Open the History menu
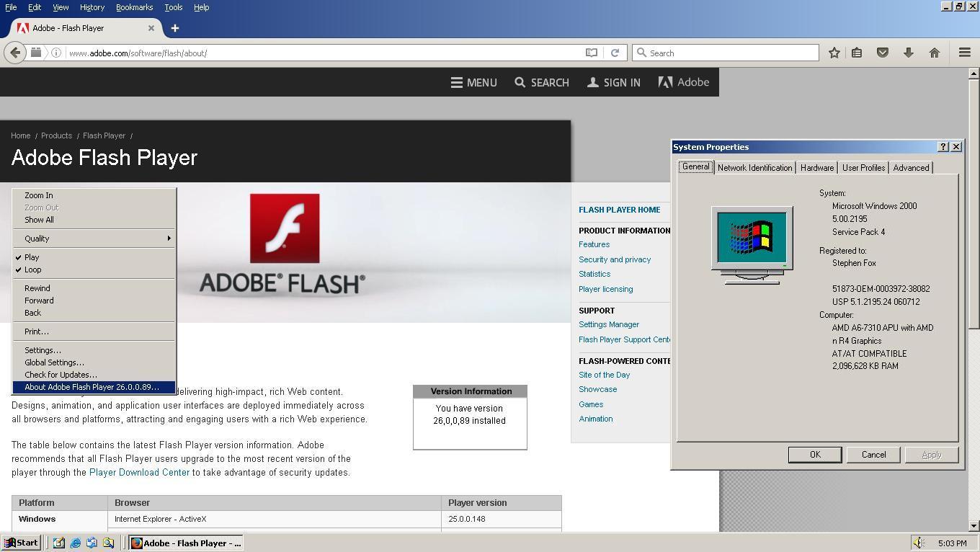980x552 pixels. [x=92, y=7]
